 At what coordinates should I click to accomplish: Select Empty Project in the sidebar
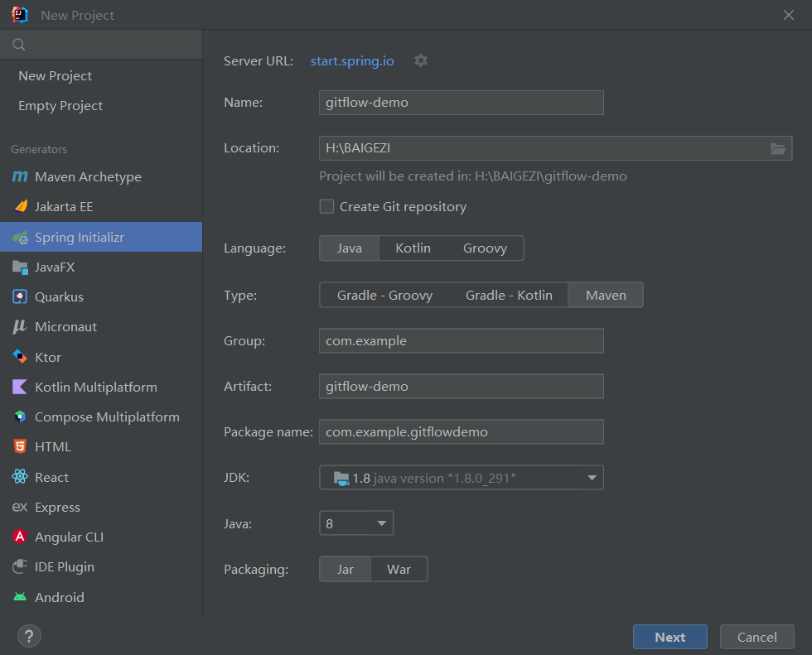pos(60,105)
